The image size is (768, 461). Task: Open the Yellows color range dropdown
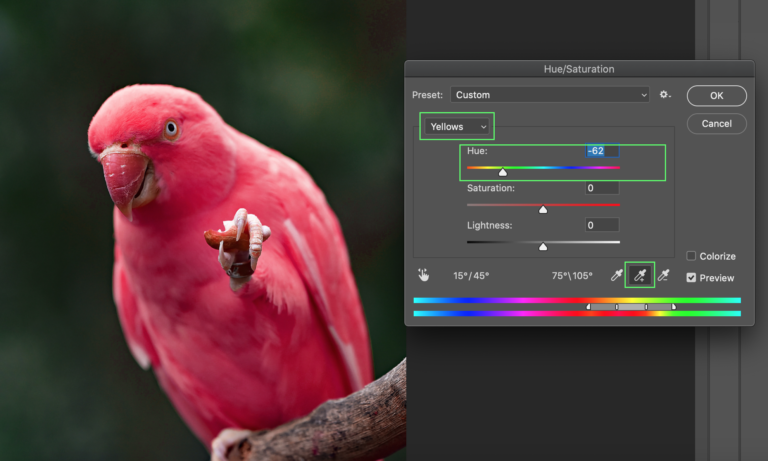point(456,126)
